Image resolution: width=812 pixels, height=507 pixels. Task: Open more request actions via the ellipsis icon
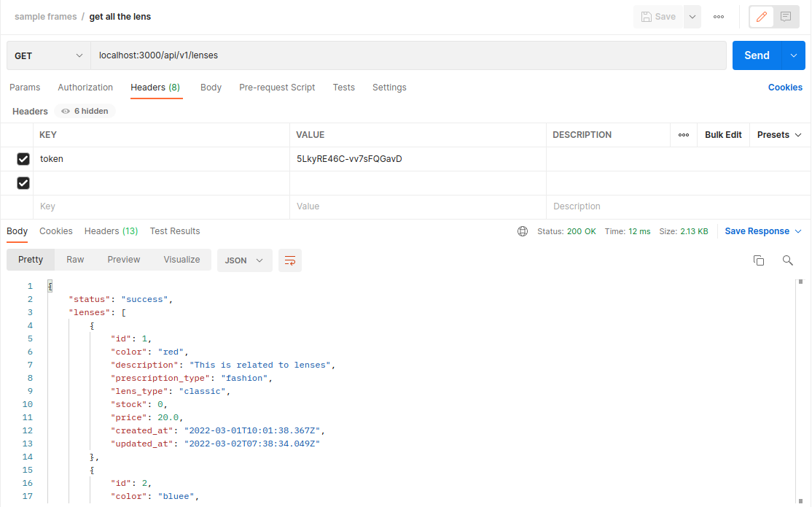click(718, 16)
